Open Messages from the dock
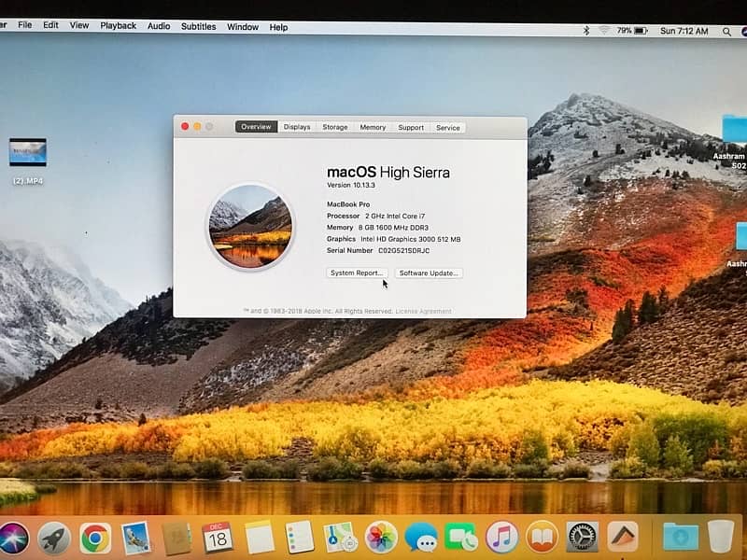747x560 pixels. coord(420,538)
